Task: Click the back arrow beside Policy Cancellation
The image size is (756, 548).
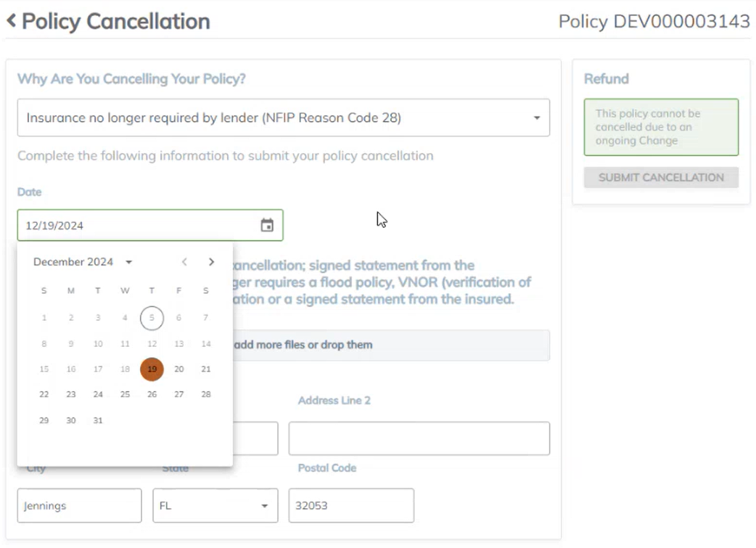Action: [x=12, y=21]
